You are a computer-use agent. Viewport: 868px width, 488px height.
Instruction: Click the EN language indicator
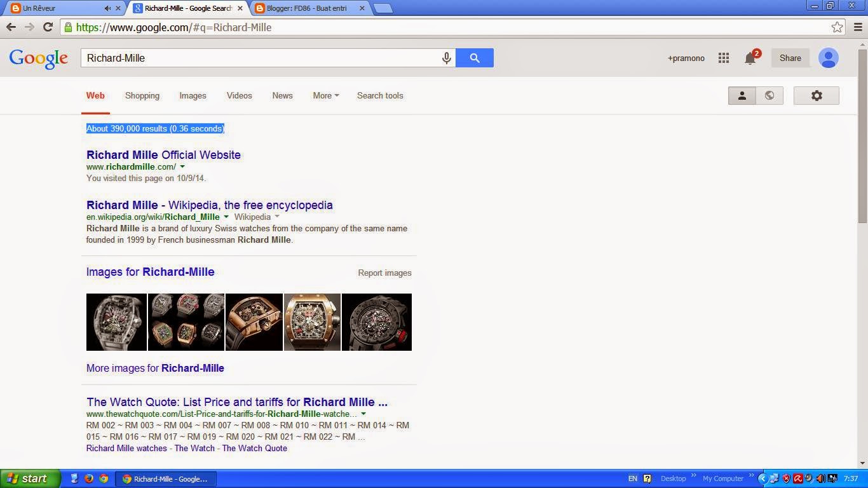coord(632,478)
